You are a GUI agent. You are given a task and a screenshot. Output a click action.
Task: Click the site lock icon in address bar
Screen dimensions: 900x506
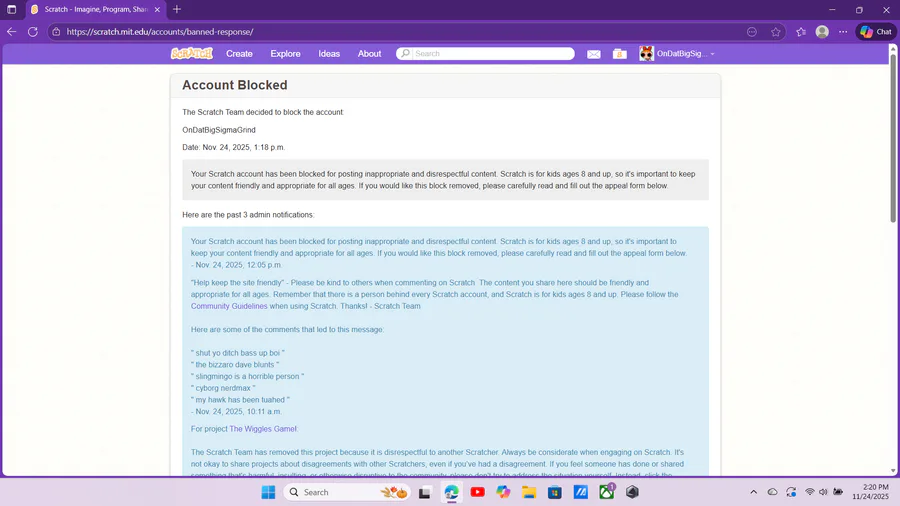[x=56, y=32]
